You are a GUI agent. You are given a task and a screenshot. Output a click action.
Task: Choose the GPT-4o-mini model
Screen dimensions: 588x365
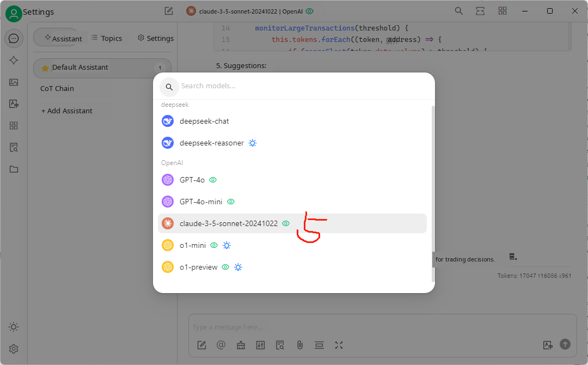[292, 202]
